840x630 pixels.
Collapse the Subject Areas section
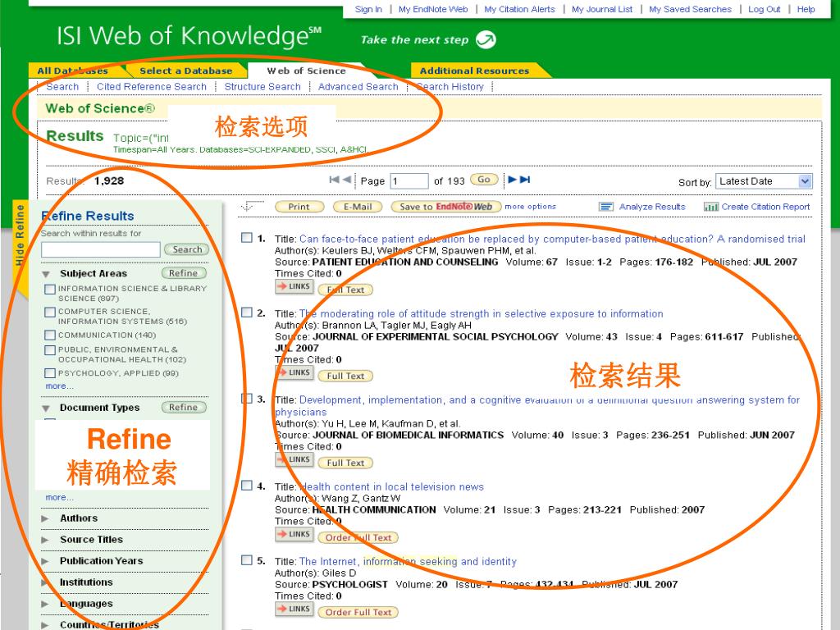(x=46, y=274)
